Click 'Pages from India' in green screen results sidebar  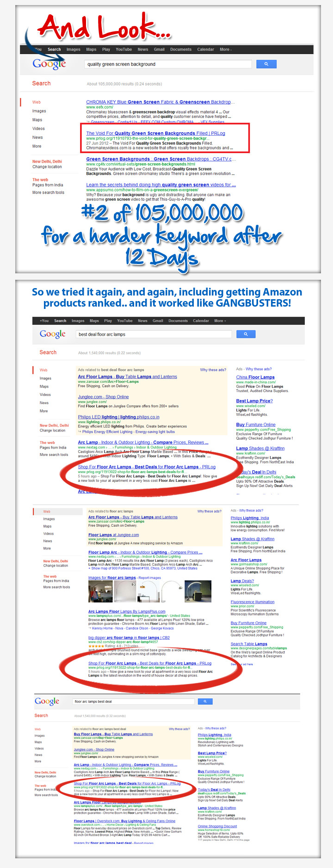(x=48, y=185)
